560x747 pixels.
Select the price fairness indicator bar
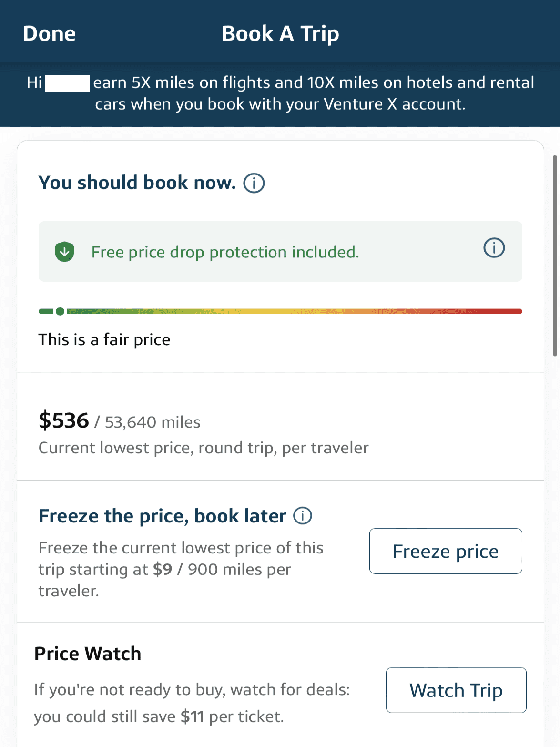(x=280, y=311)
